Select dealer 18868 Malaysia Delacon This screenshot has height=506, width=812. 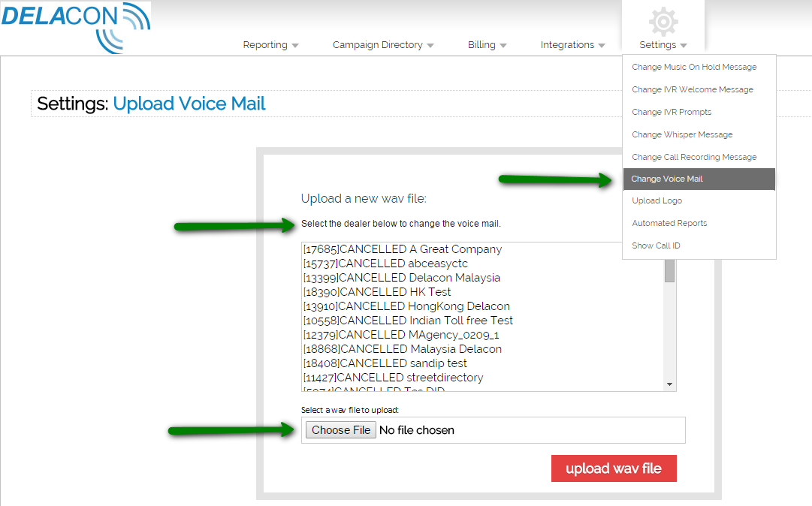pos(403,348)
